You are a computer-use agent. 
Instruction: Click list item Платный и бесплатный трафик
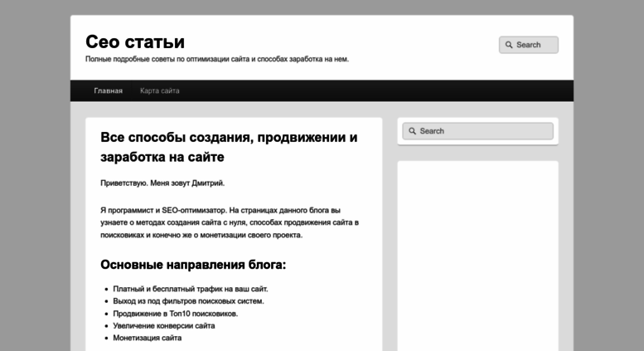pyautogui.click(x=191, y=289)
